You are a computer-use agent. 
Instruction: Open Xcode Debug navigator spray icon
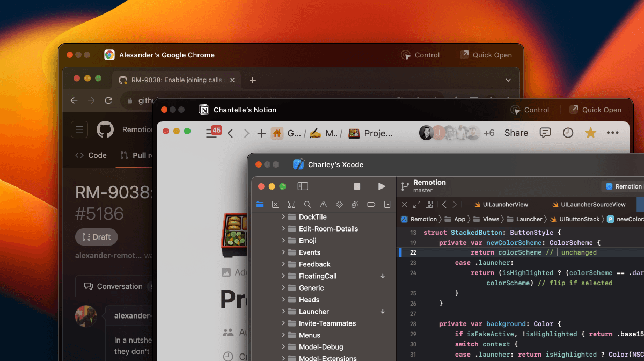[355, 205]
